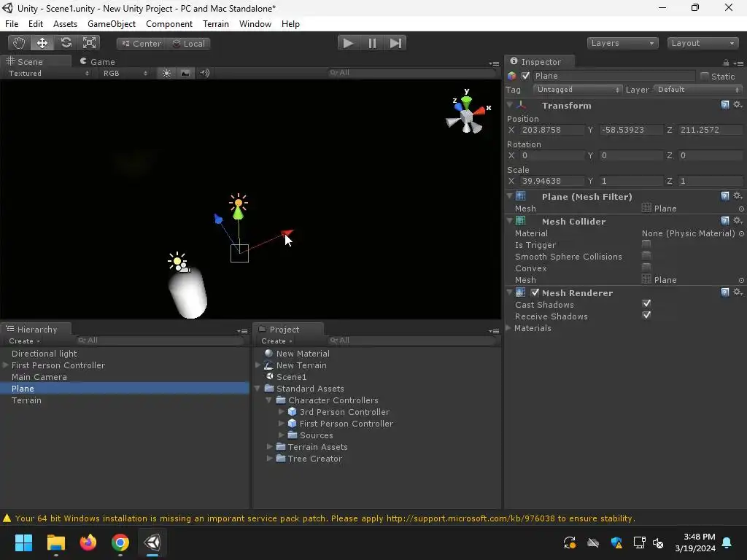The height and width of the screenshot is (560, 747).
Task: Open the Layers dropdown
Action: pos(622,43)
